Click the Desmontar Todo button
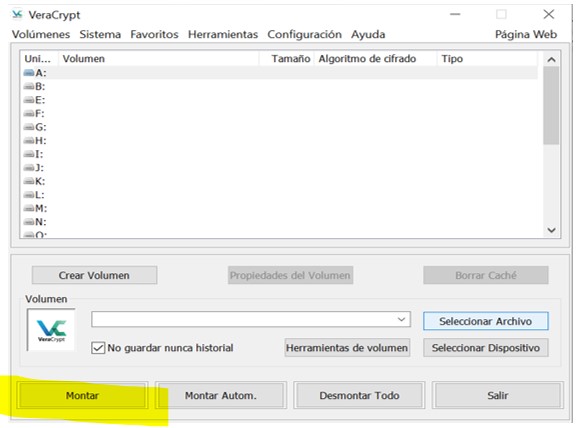Image resolution: width=581 pixels, height=428 pixels. coord(359,395)
